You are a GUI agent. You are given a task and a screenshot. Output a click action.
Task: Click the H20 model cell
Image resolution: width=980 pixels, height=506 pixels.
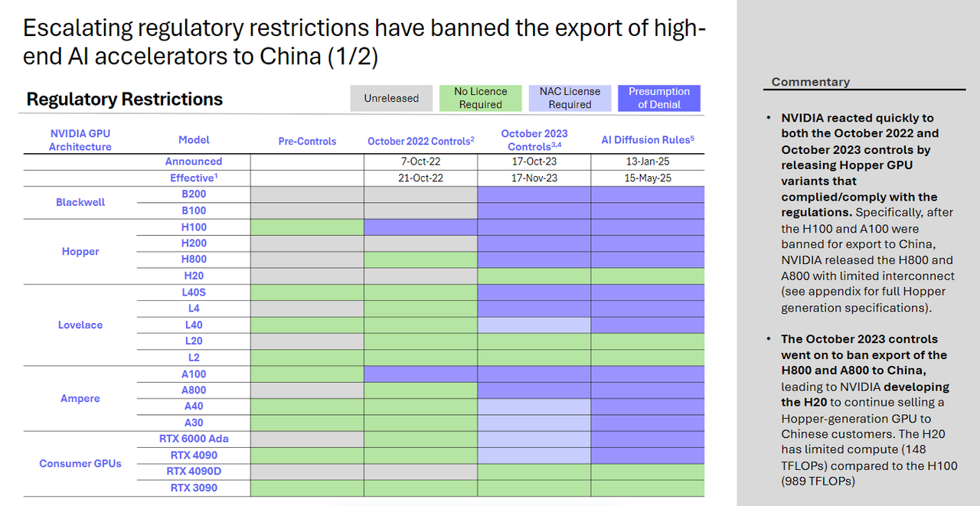tap(194, 276)
